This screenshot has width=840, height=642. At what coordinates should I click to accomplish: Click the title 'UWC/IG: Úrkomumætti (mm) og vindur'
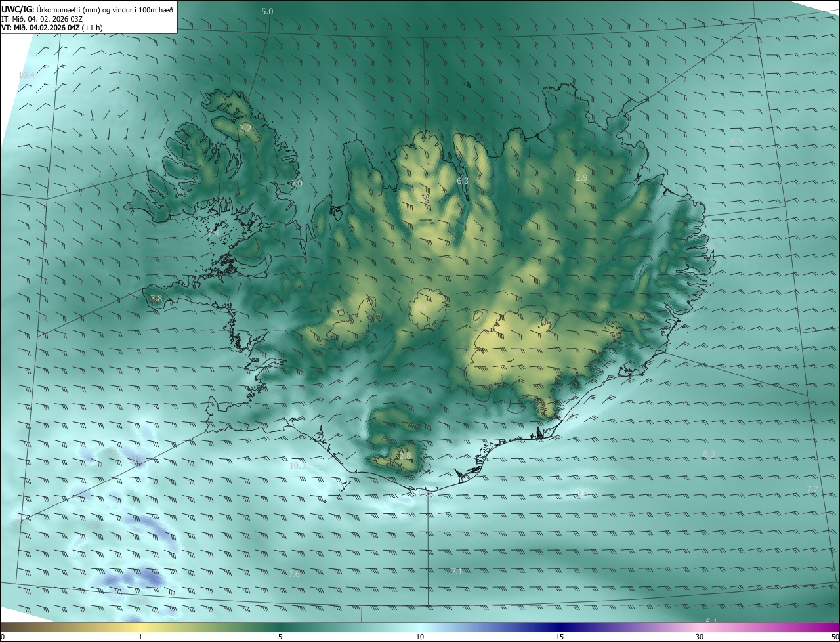click(x=87, y=9)
